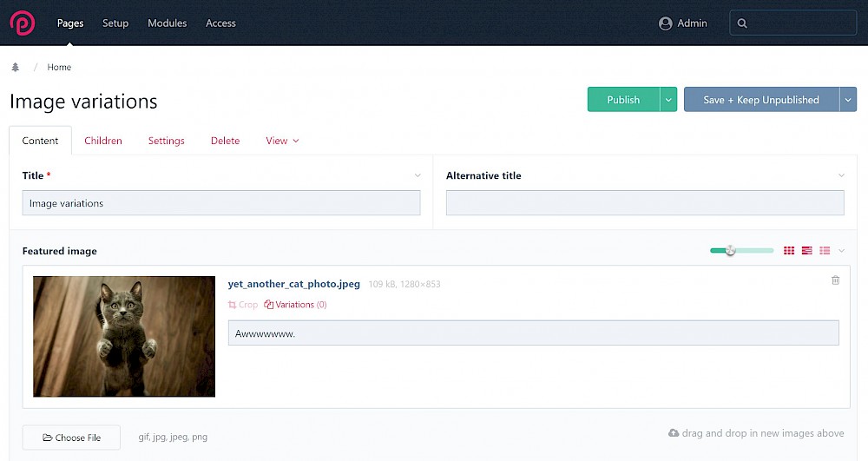Click the Choose File button
868x461 pixels.
click(71, 438)
